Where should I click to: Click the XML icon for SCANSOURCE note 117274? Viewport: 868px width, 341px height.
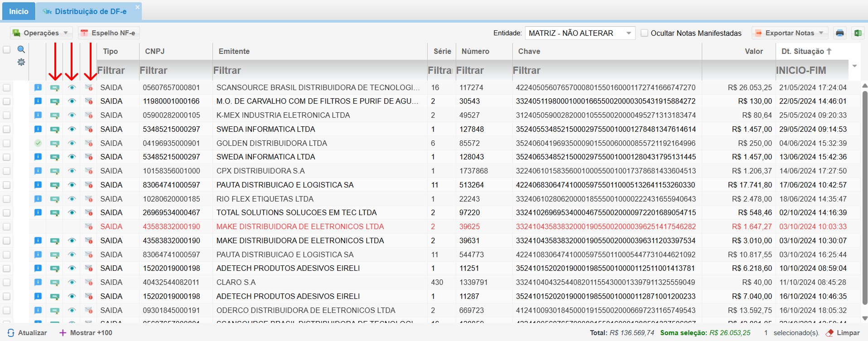55,88
